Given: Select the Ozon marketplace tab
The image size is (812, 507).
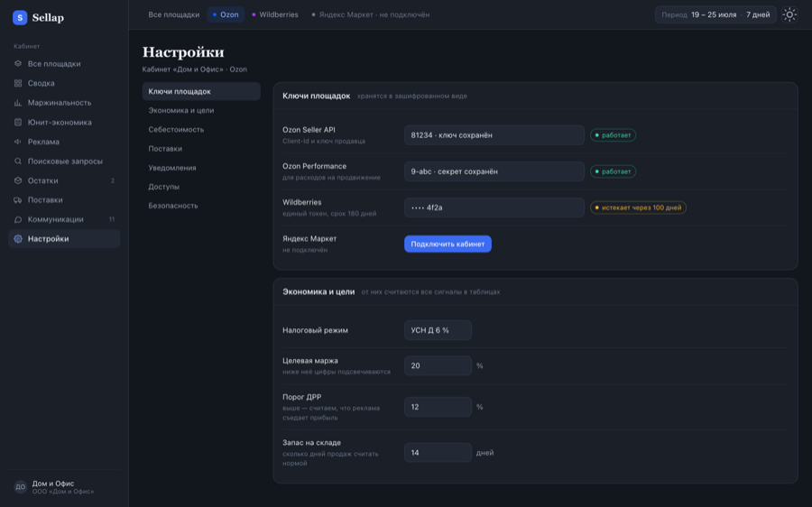Looking at the screenshot, I should (x=226, y=14).
